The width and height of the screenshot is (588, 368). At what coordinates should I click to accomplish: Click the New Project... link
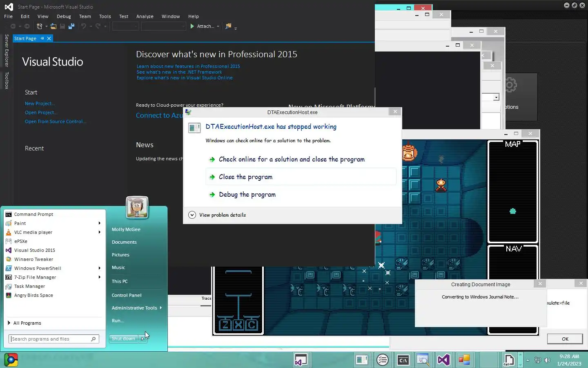tap(40, 103)
